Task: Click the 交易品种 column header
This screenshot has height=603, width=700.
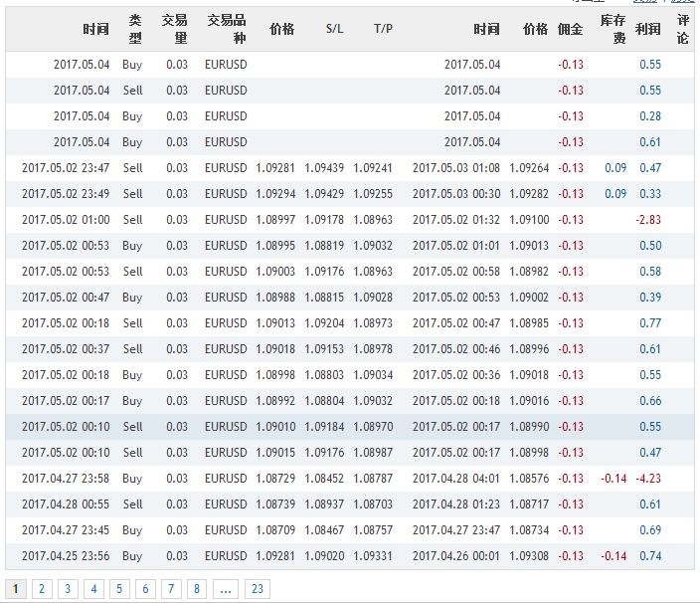Action: pos(227,29)
